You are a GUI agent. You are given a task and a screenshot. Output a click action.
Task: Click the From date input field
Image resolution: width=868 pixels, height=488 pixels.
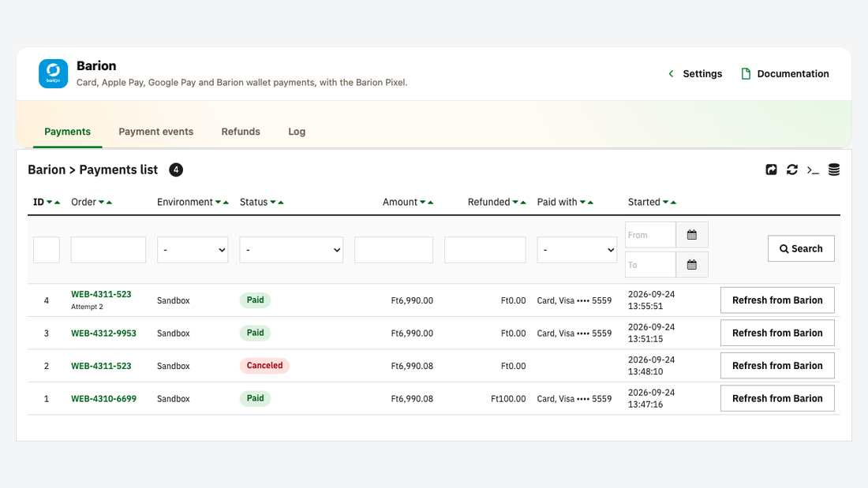coord(650,235)
